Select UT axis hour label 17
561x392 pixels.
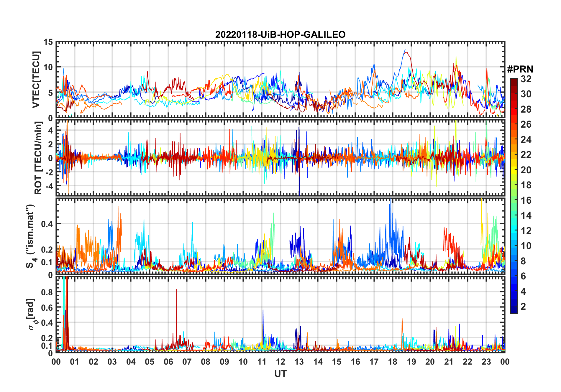coord(374,362)
